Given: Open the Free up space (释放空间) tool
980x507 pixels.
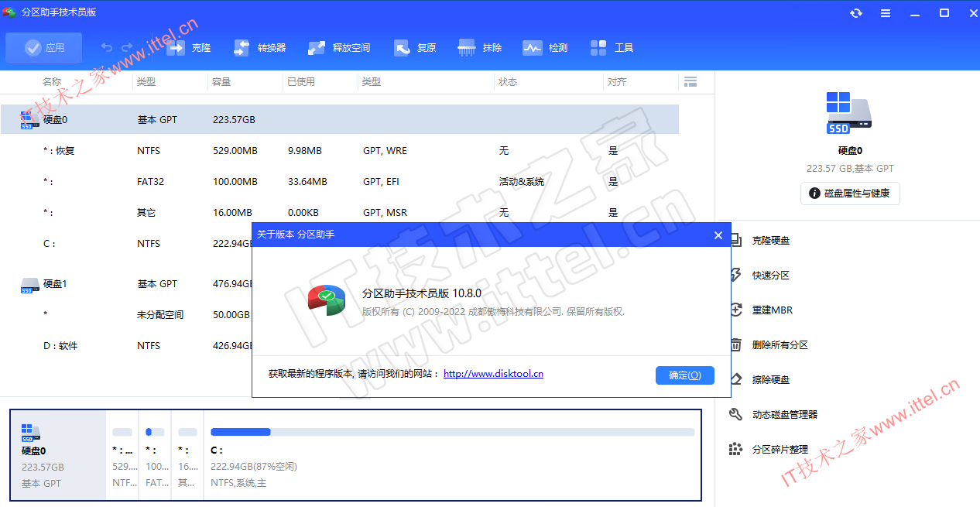Looking at the screenshot, I should pos(339,48).
